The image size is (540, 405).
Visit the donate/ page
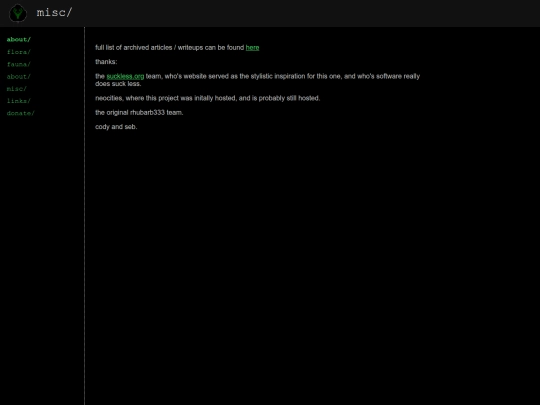point(21,113)
